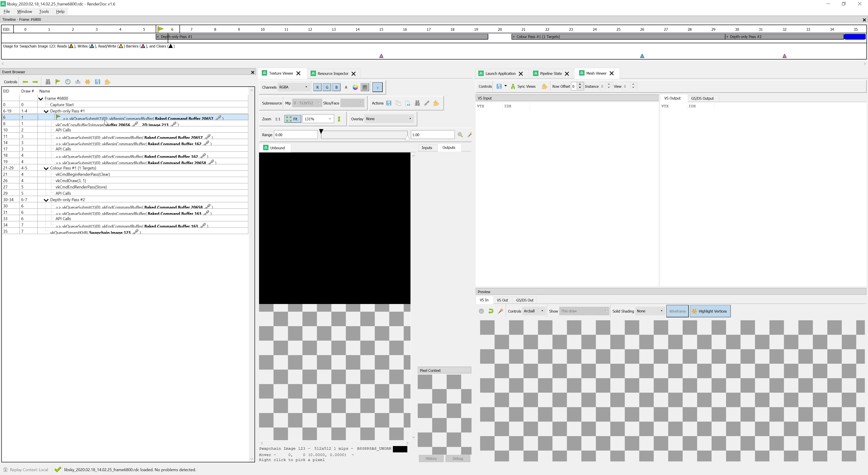This screenshot has height=475, width=868.
Task: Click the Fit zoom button in Texture Viewer
Action: [x=292, y=119]
